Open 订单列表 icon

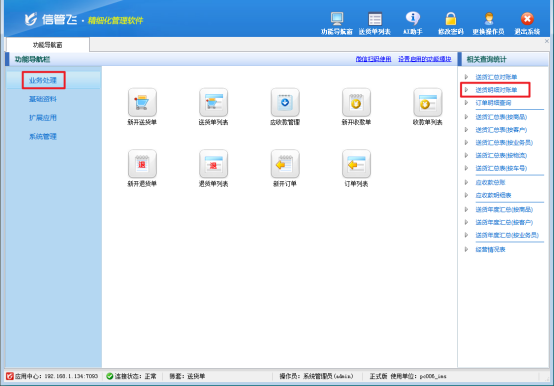356,164
